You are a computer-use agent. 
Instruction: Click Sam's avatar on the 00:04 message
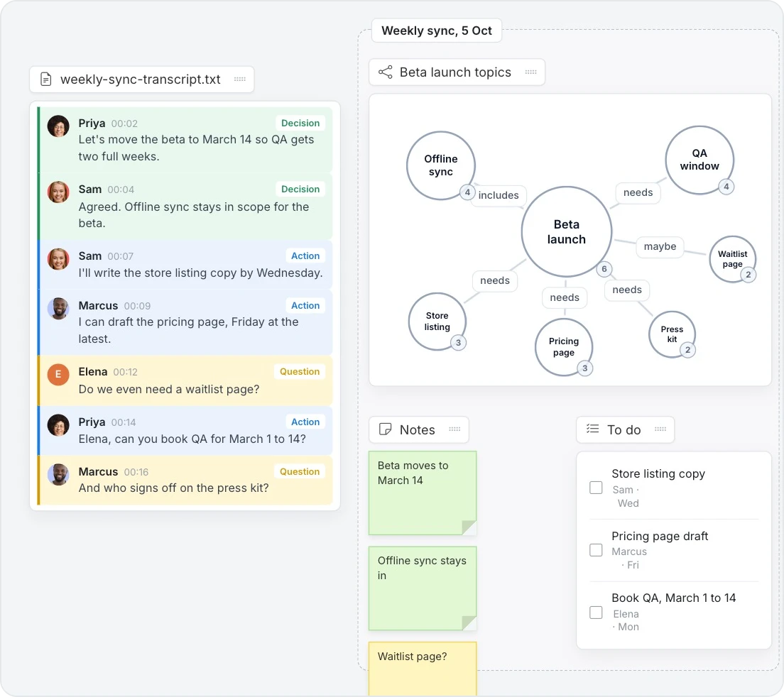[58, 192]
